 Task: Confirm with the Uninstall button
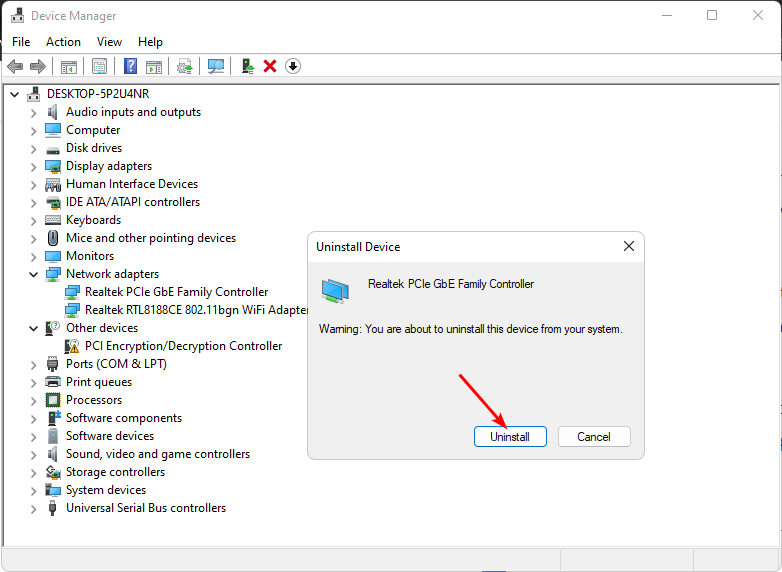tap(510, 437)
